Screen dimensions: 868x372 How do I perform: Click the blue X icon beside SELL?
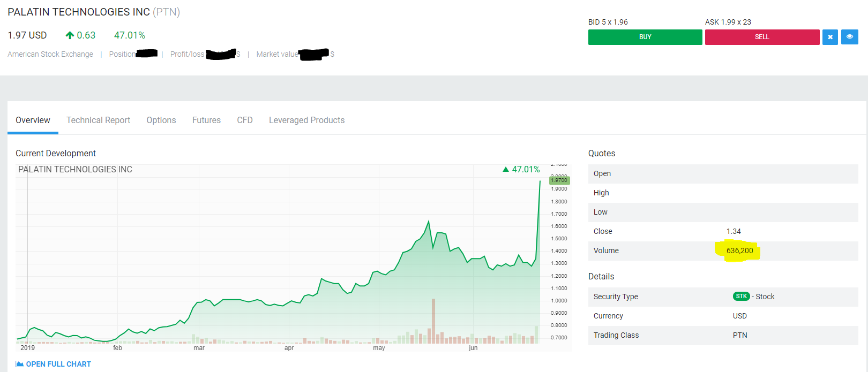[830, 37]
